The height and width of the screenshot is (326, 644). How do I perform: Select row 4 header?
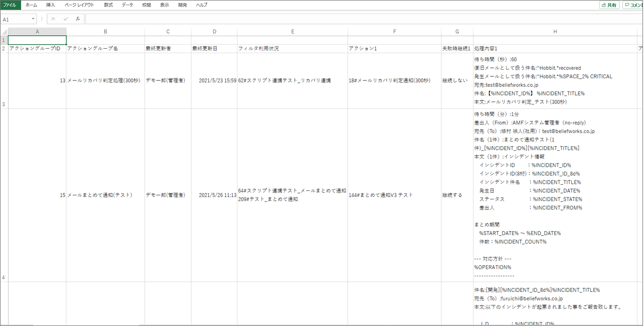tap(4, 195)
